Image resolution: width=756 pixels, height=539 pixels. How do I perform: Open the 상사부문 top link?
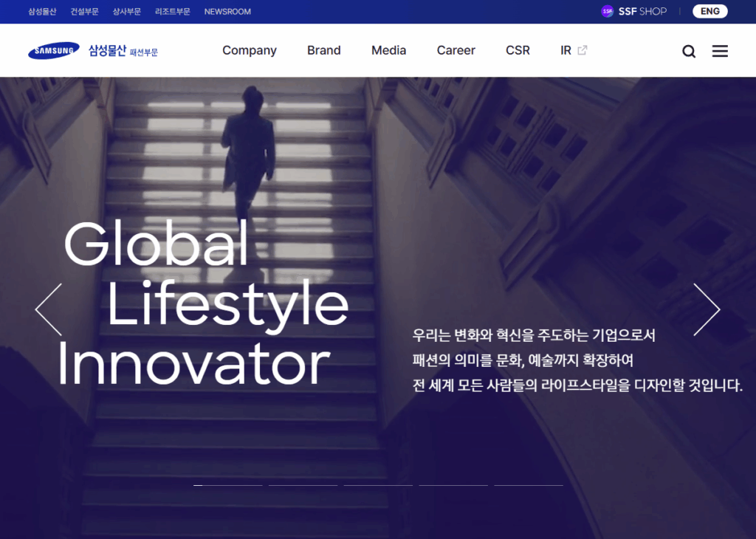click(x=127, y=12)
